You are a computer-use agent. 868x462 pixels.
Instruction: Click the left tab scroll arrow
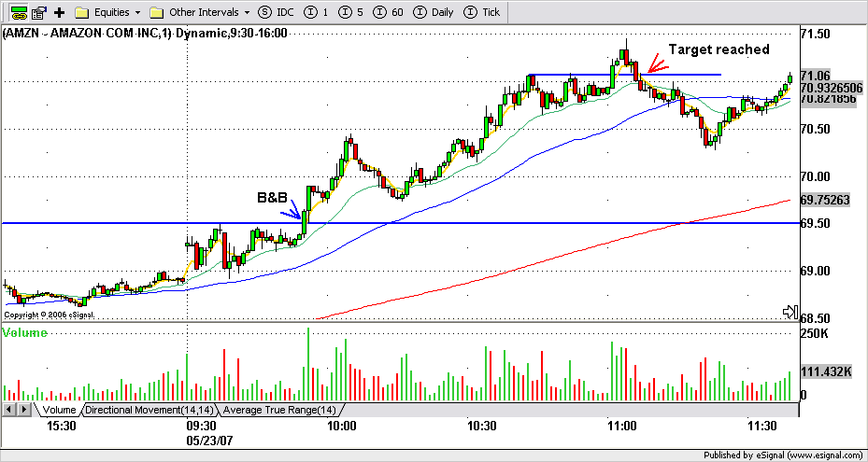point(10,410)
